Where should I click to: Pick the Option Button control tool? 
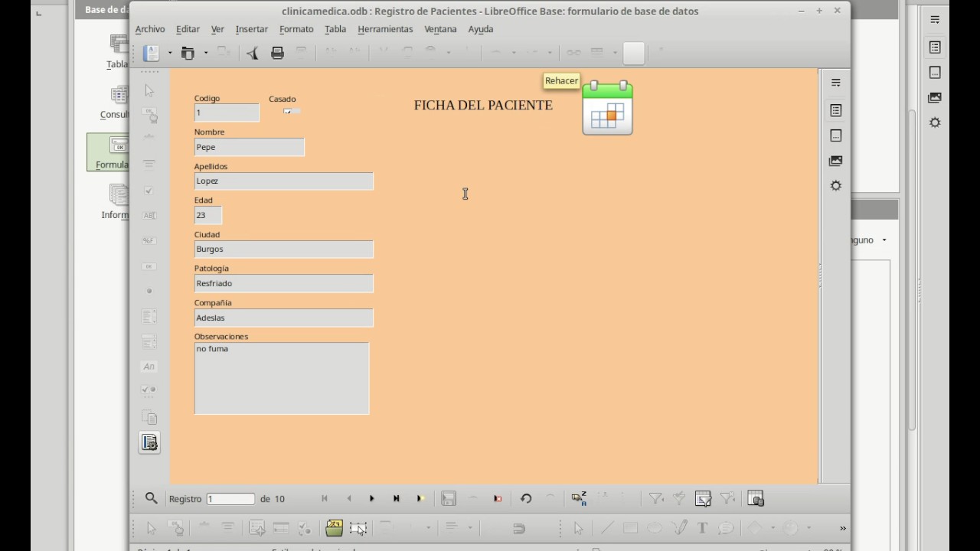(x=149, y=291)
